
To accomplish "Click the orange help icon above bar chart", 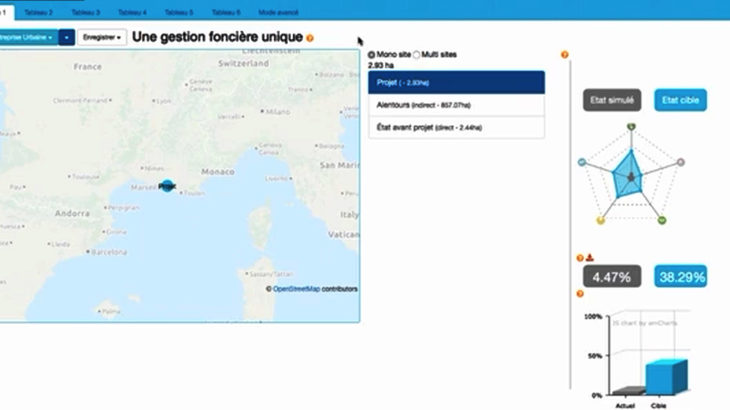I will [x=580, y=294].
